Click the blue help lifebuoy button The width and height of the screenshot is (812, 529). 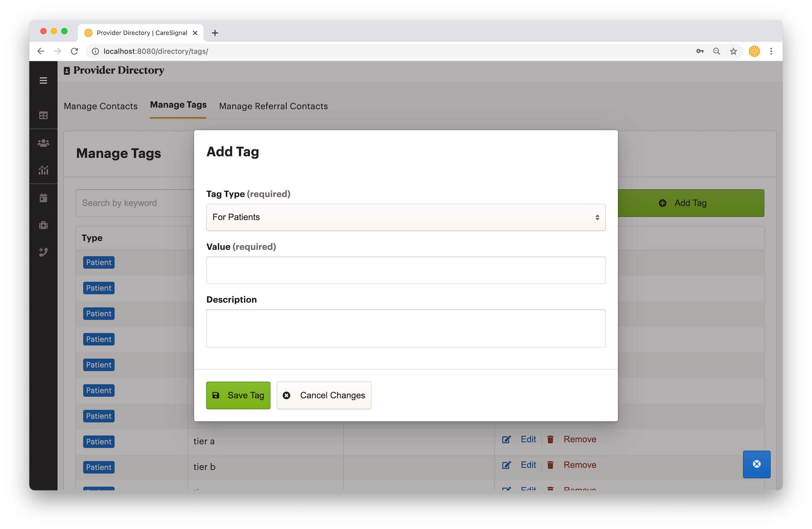757,464
